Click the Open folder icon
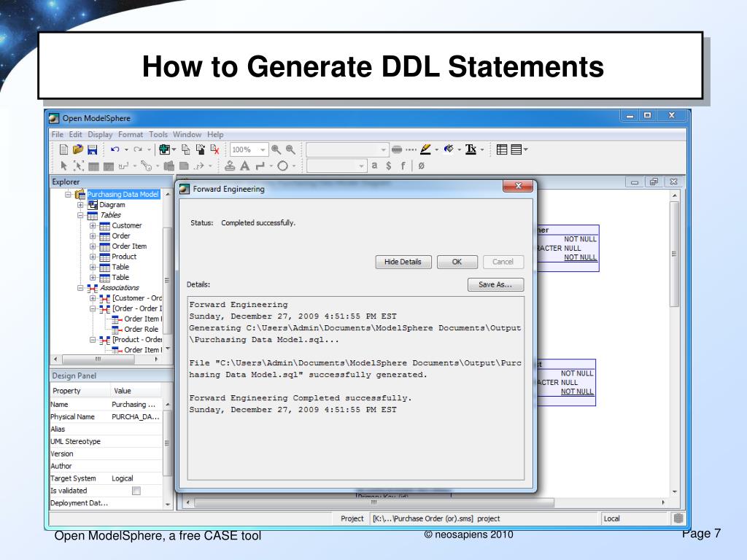 pos(77,149)
